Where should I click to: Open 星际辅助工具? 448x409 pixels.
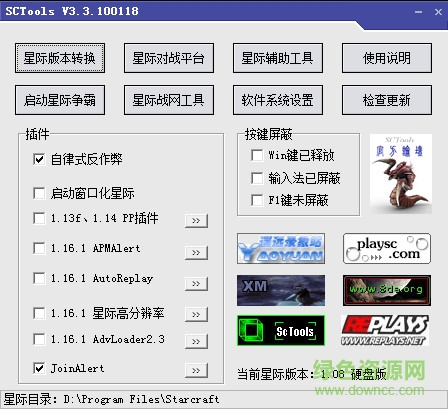tap(278, 58)
